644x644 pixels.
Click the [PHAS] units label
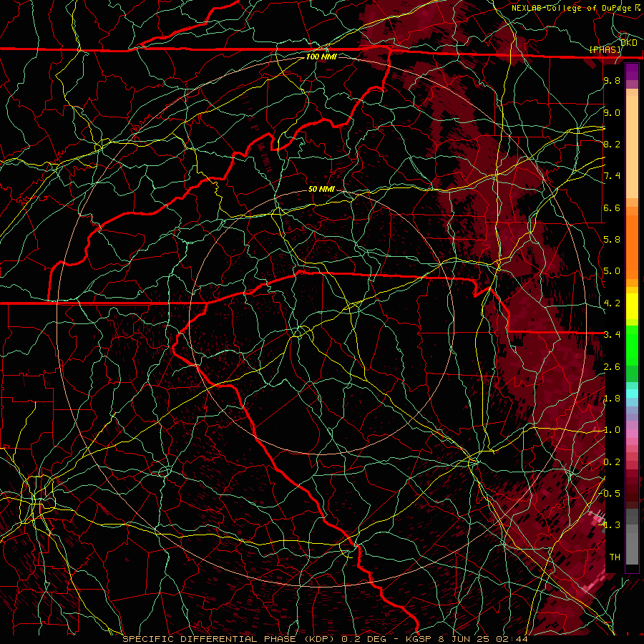tap(605, 49)
